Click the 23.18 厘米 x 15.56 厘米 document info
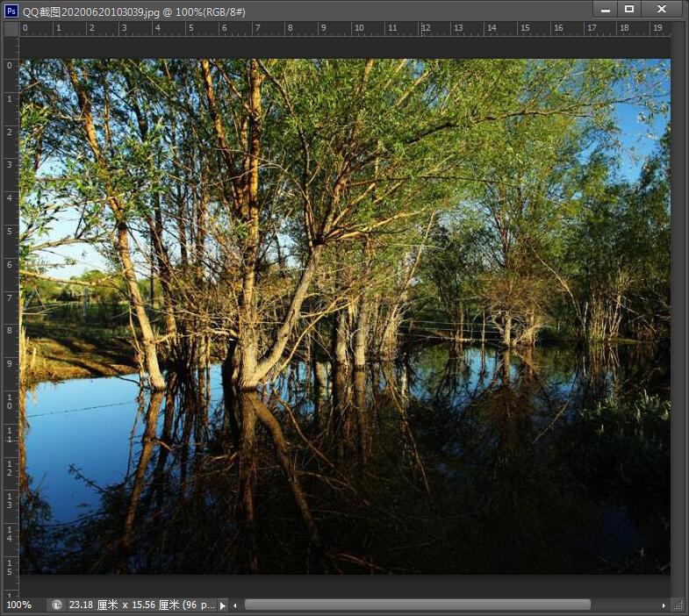 point(140,605)
